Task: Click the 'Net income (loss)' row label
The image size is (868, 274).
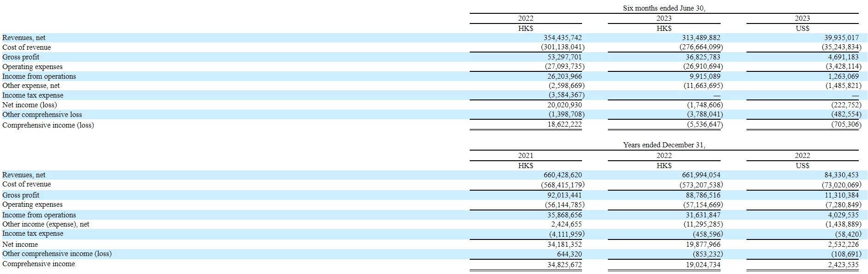Action: (x=29, y=105)
